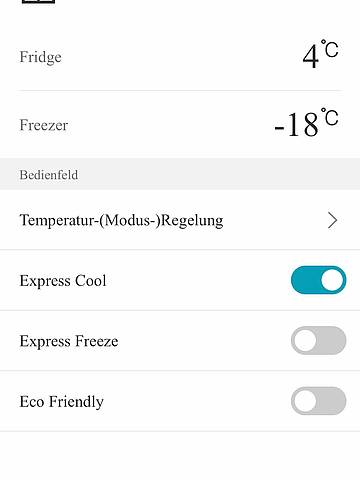This screenshot has width=360, height=480.
Task: Open the Temperatur-(Modus-)Regelung chevron arrow
Action: coord(332,220)
